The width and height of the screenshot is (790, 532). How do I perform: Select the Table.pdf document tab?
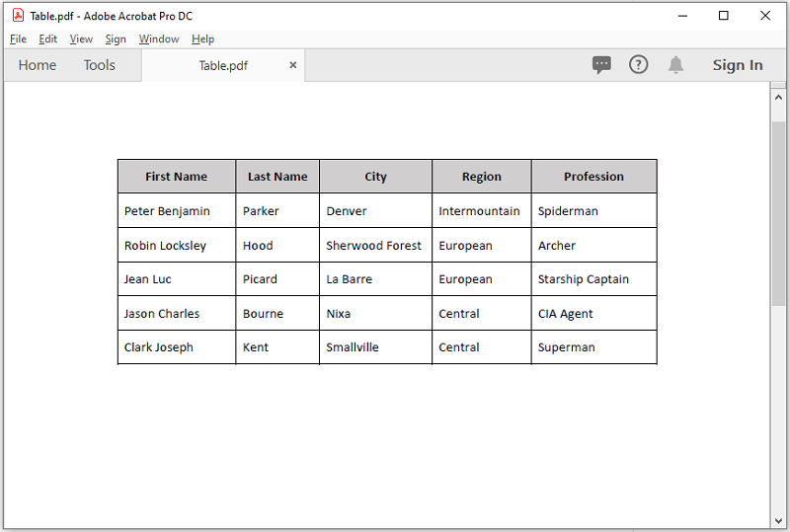coord(223,65)
